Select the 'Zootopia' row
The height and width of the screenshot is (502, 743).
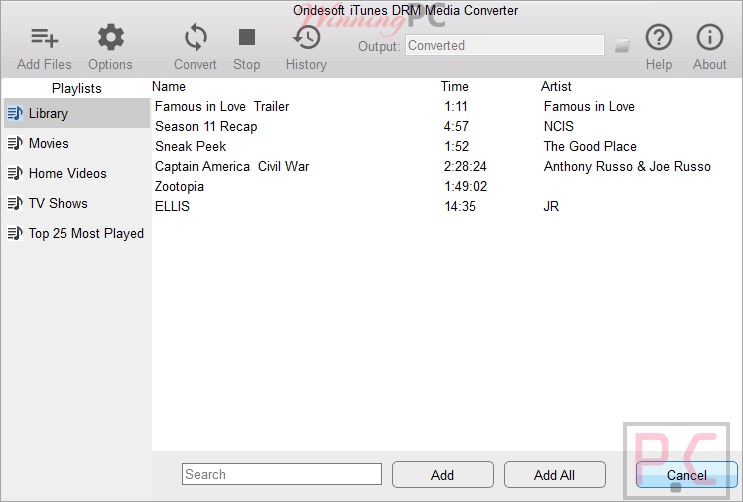pos(446,186)
